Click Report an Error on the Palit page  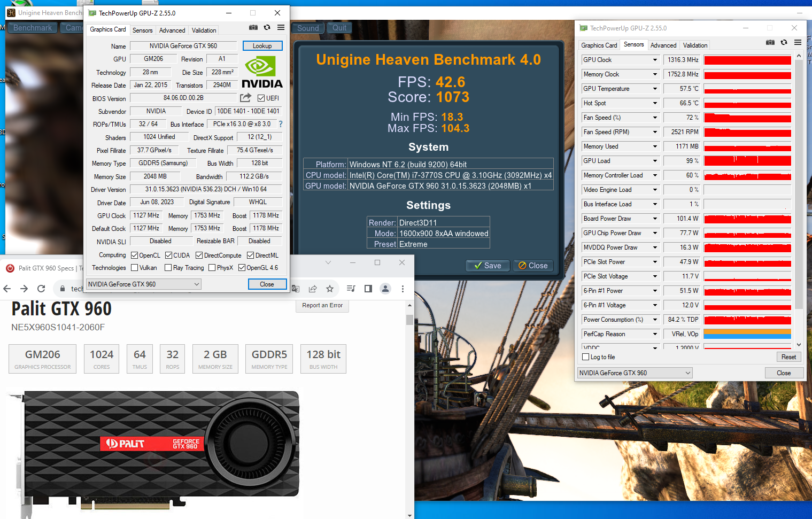point(322,306)
